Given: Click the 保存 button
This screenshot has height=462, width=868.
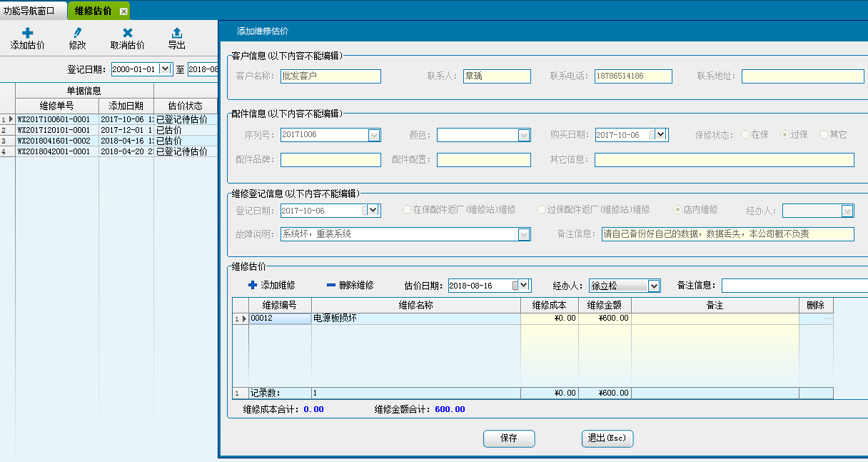Looking at the screenshot, I should [508, 438].
